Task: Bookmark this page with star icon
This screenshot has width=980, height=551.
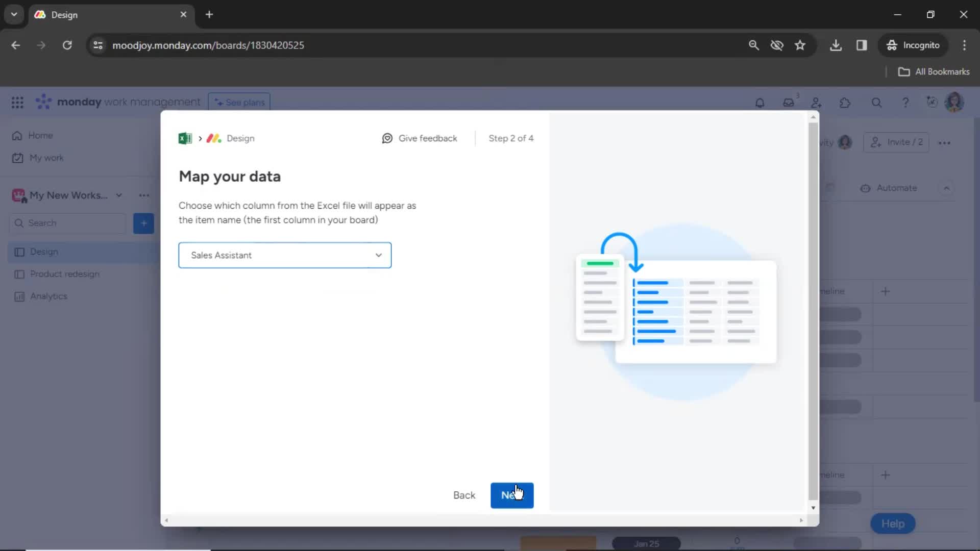Action: pyautogui.click(x=800, y=45)
